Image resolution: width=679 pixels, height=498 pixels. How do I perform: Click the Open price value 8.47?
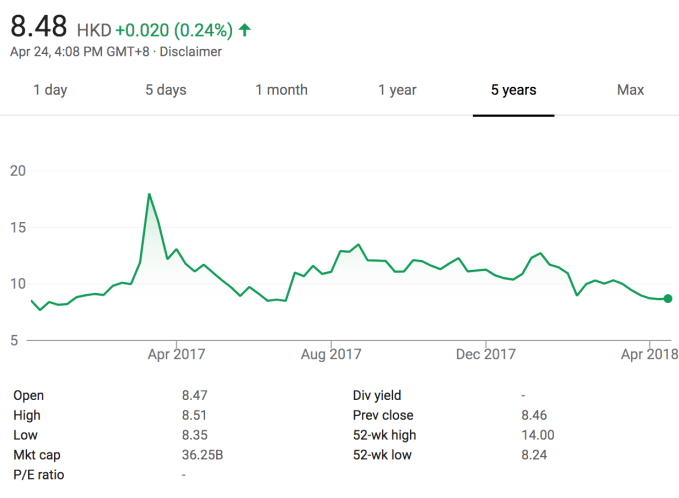pyautogui.click(x=195, y=395)
